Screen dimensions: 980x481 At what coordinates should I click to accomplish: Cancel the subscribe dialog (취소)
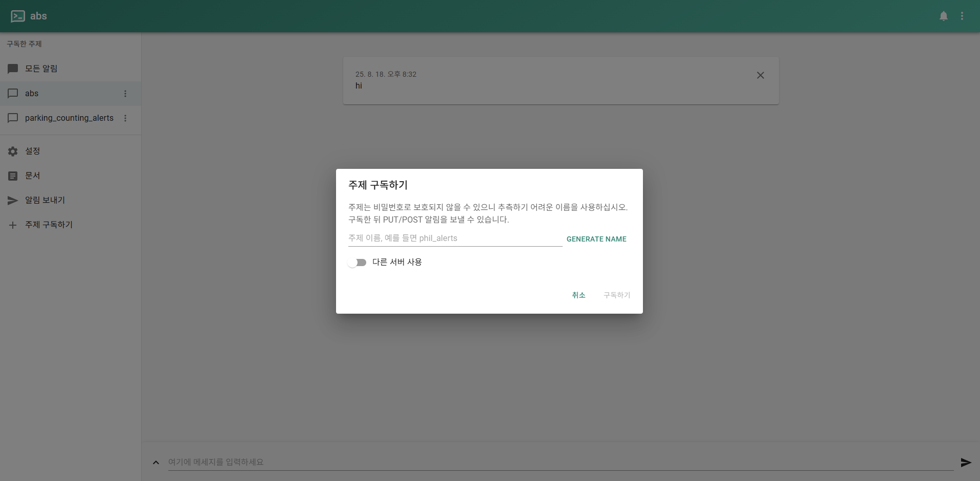(578, 295)
